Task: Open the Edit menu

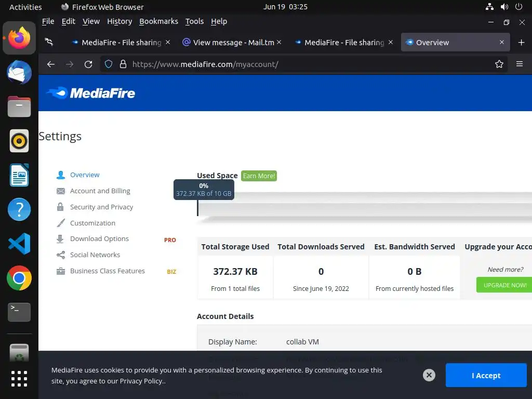Action: click(68, 21)
